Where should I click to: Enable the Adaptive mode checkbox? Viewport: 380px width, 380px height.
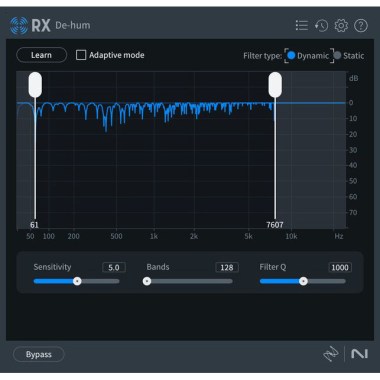81,55
